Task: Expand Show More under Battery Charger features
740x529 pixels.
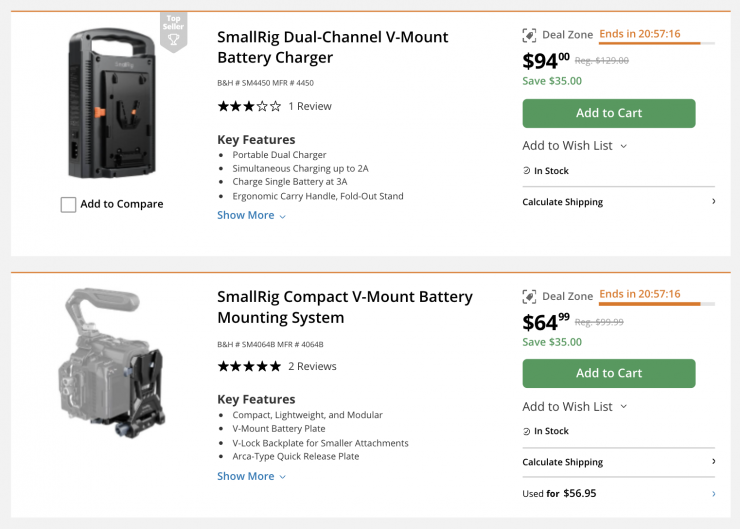Action: pos(251,215)
